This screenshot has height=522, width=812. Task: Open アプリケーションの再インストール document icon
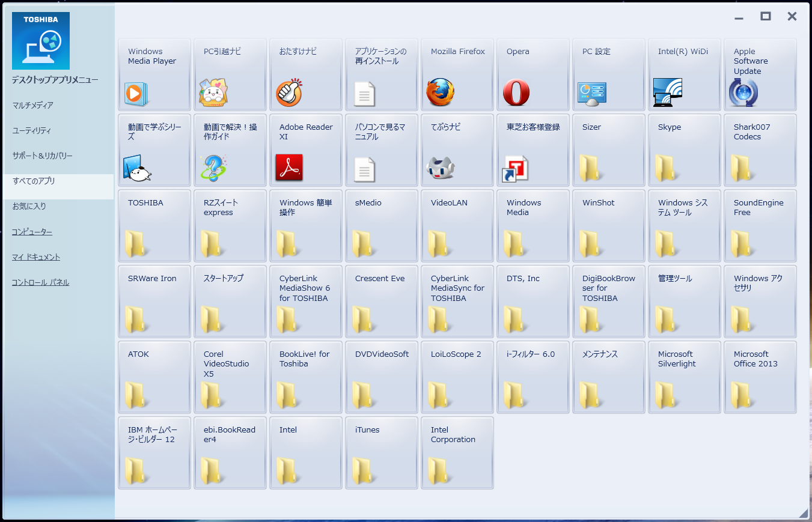(x=364, y=94)
